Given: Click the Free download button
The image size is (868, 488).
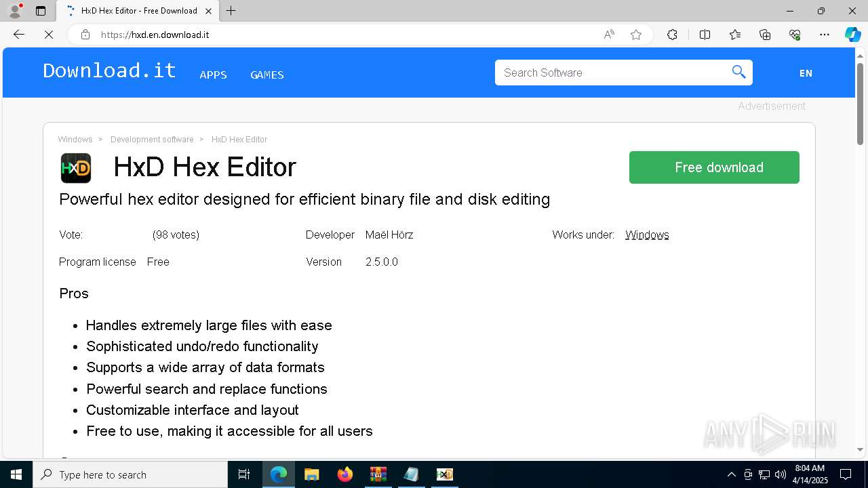Looking at the screenshot, I should tap(714, 167).
